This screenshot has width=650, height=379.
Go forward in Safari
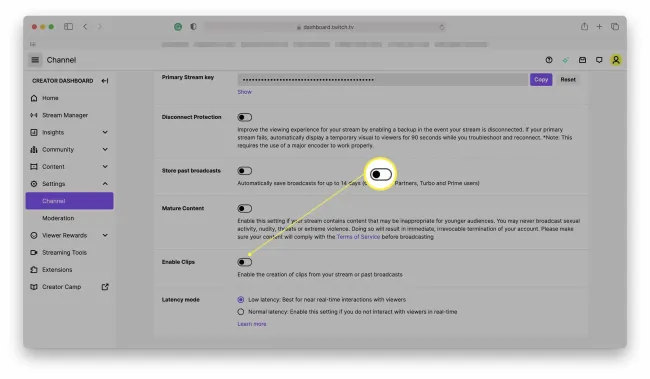click(x=99, y=27)
